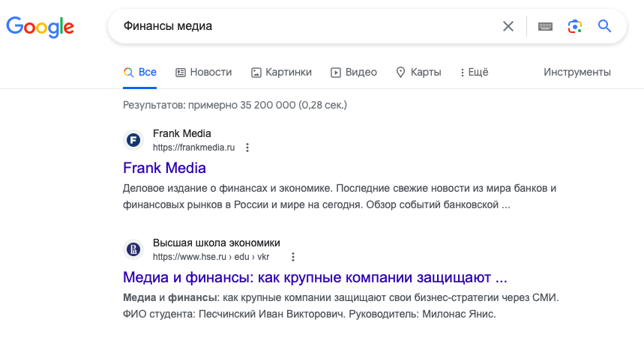Start search by image with camera icon
The height and width of the screenshot is (346, 644).
pyautogui.click(x=574, y=26)
